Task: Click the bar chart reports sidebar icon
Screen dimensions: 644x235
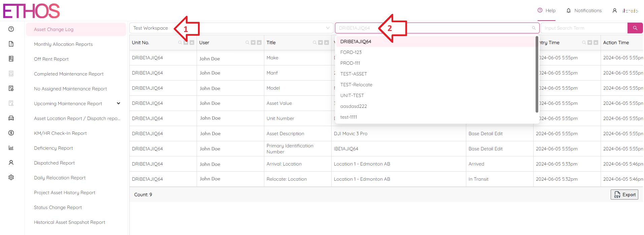Action: coord(11,148)
